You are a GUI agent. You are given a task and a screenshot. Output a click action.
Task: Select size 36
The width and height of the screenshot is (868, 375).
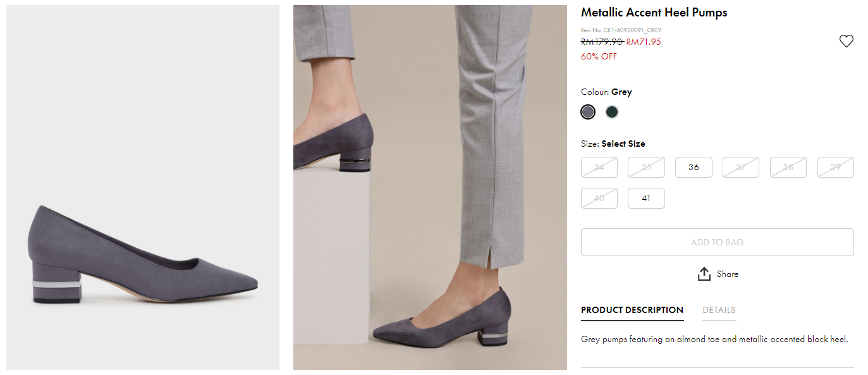(694, 168)
